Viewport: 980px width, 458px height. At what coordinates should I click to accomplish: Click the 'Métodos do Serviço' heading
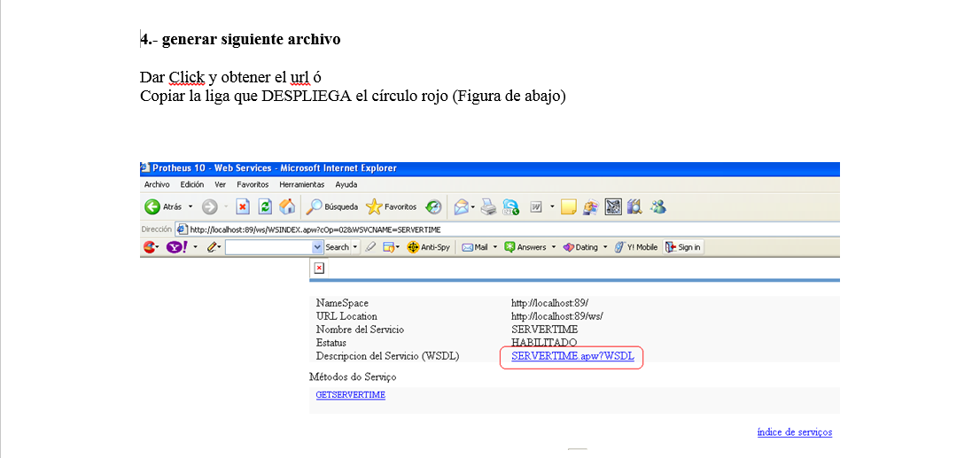tap(353, 376)
